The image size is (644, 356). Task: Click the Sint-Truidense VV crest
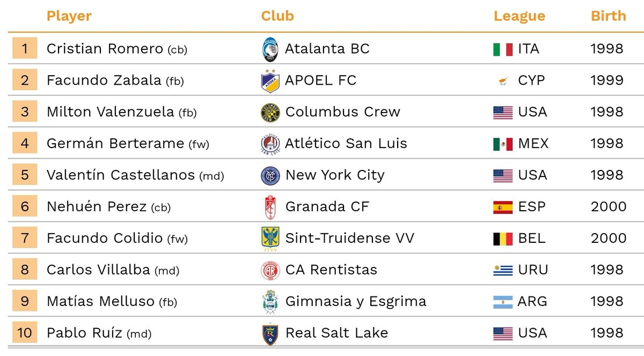[x=270, y=239]
